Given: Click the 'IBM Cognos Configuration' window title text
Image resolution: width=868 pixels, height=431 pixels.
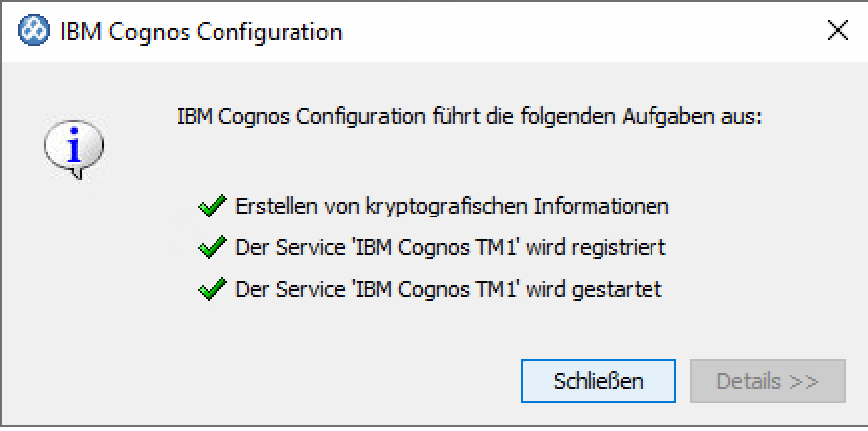Looking at the screenshot, I should (201, 32).
